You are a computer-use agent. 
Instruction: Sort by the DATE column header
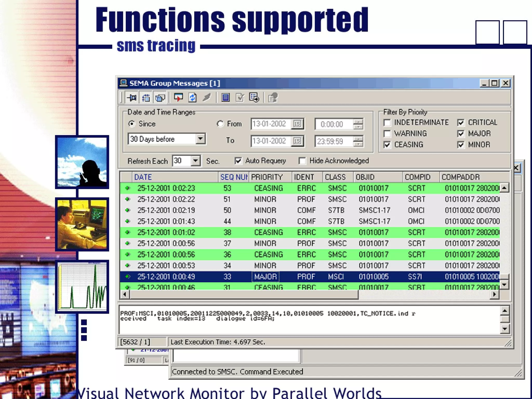(175, 177)
